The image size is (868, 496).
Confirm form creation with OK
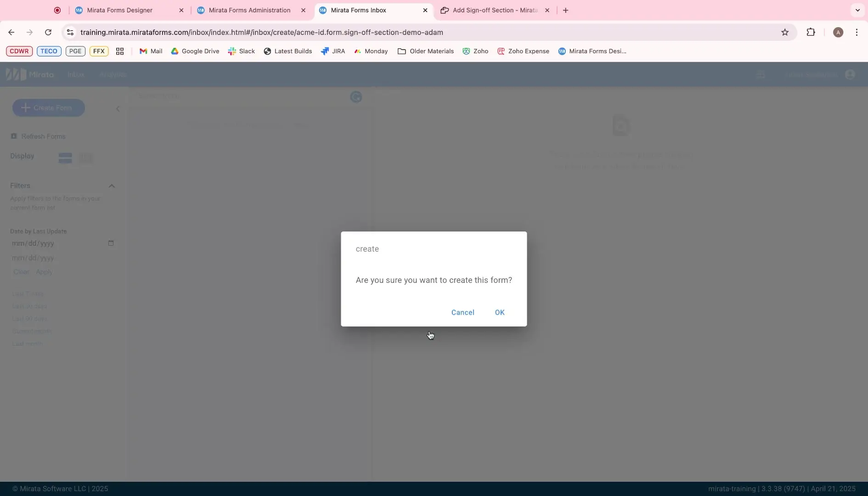coord(500,312)
